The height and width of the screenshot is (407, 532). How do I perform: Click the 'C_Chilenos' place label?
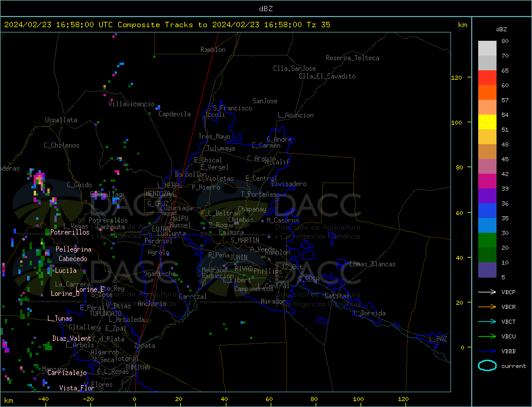click(x=61, y=145)
